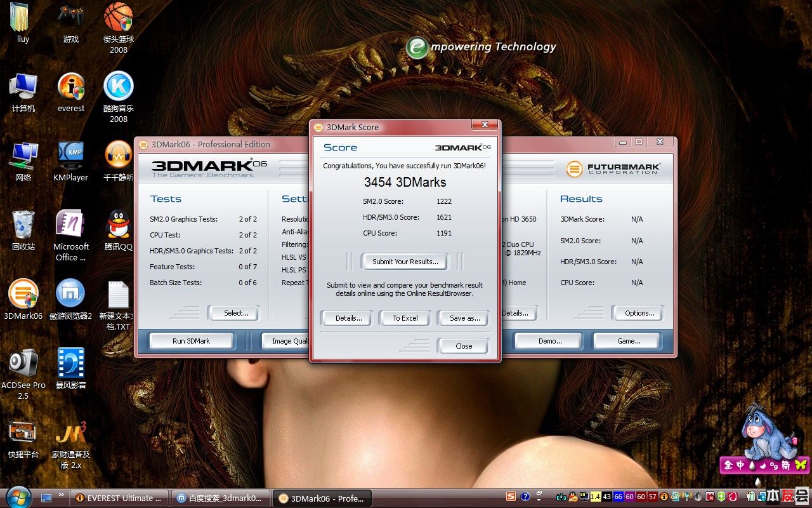Click Batch Size Tests 0 of 6 row
Screen dimensions: 812x508
pyautogui.click(x=203, y=283)
